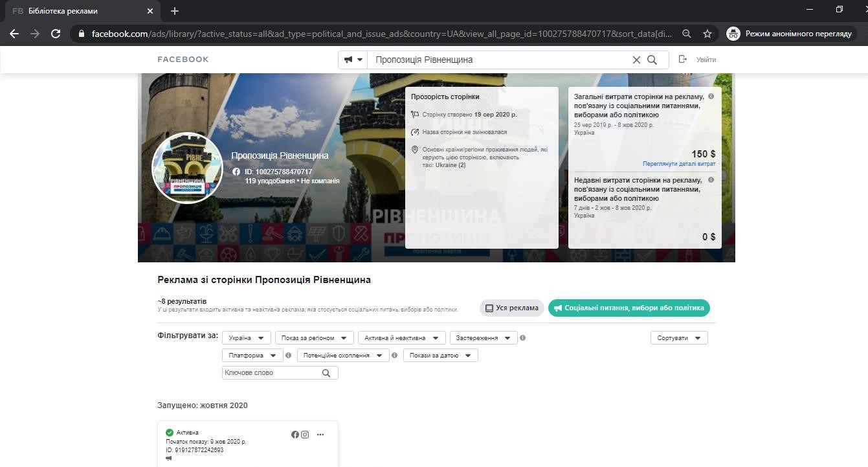Click the info icon next to Потенційне охоплення
868x467 pixels.
395,356
